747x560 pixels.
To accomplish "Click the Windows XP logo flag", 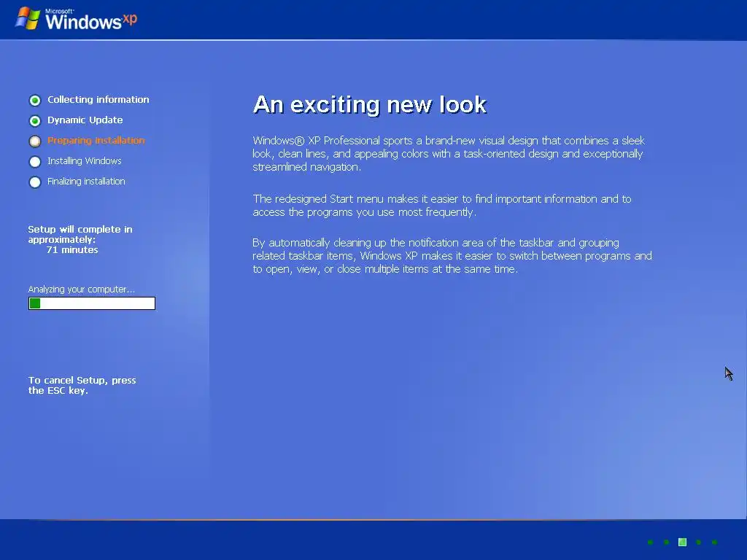I will (x=28, y=18).
